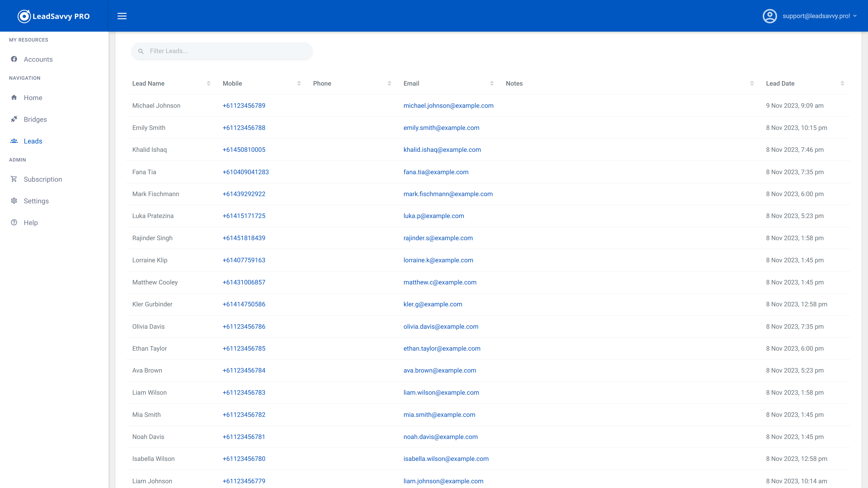The height and width of the screenshot is (488, 868).
Task: Click mobile number +61415171725
Action: click(244, 216)
